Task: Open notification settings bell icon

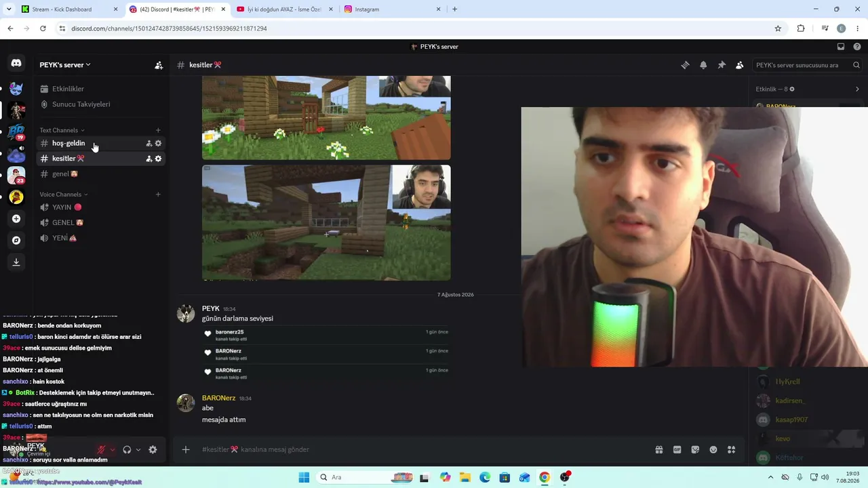Action: pyautogui.click(x=703, y=65)
